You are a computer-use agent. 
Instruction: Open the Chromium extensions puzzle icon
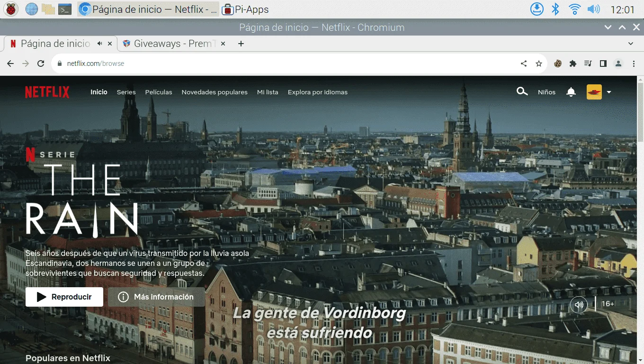pos(573,64)
